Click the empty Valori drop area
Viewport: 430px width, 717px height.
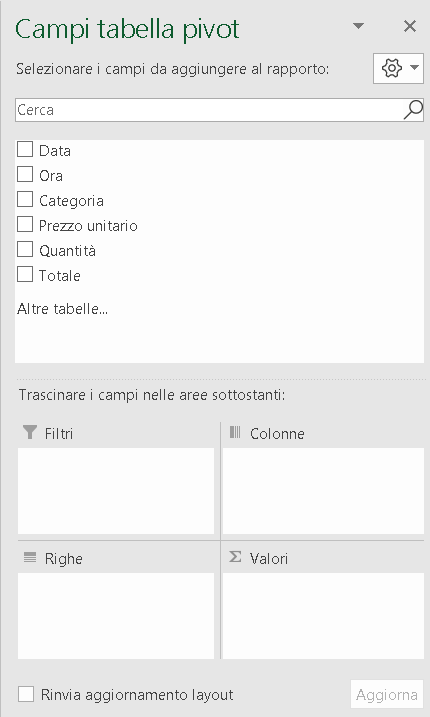323,615
